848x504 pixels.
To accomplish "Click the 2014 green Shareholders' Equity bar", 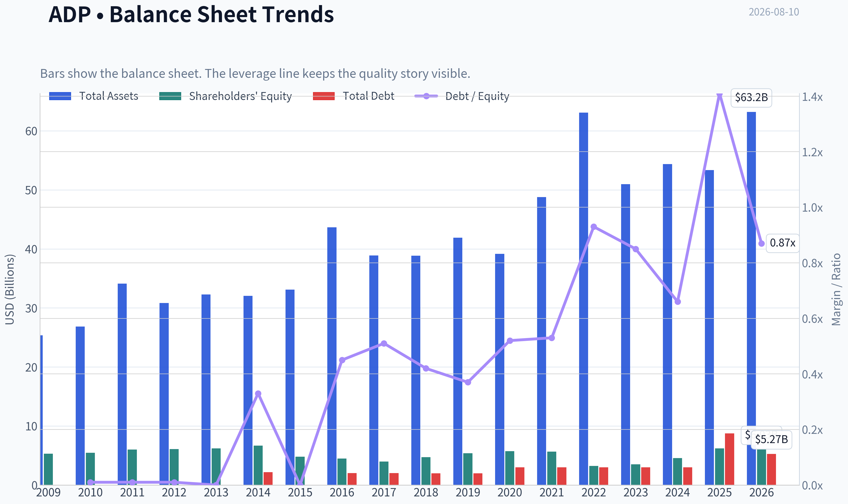I will [x=258, y=465].
